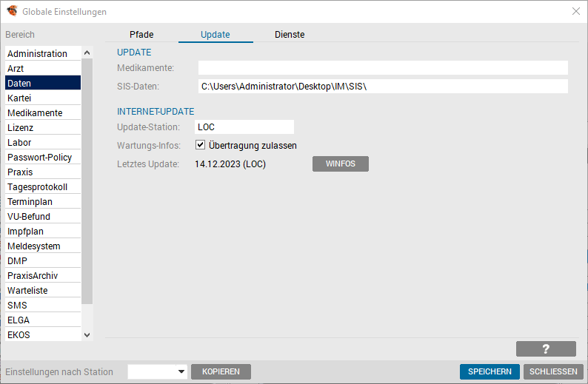Select Administration in the Bereich list
The width and height of the screenshot is (588, 384).
pyautogui.click(x=43, y=53)
